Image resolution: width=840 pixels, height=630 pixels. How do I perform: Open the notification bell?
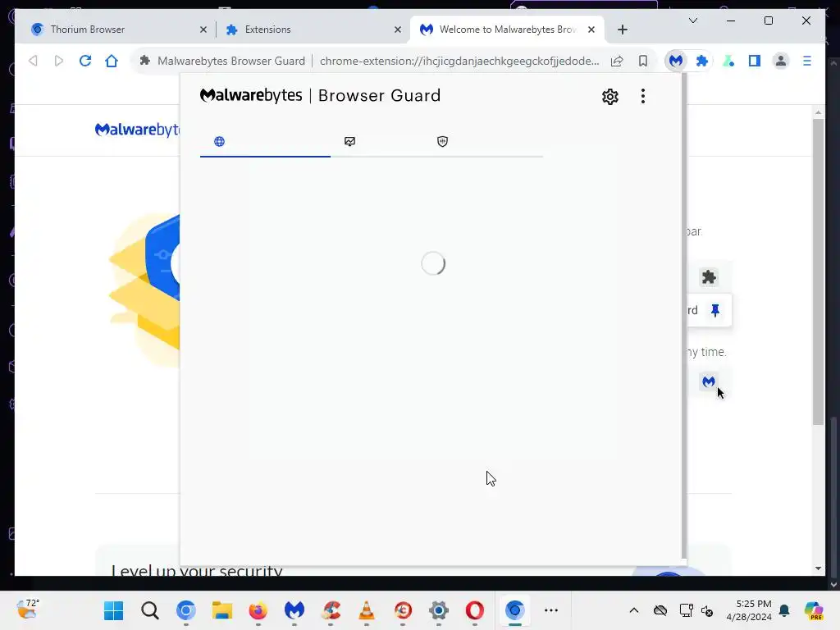784,610
